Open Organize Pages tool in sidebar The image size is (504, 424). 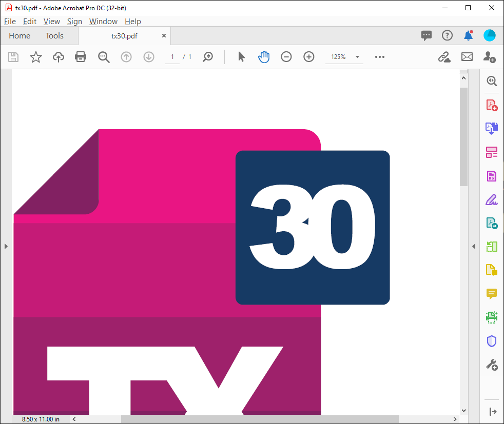(x=492, y=152)
